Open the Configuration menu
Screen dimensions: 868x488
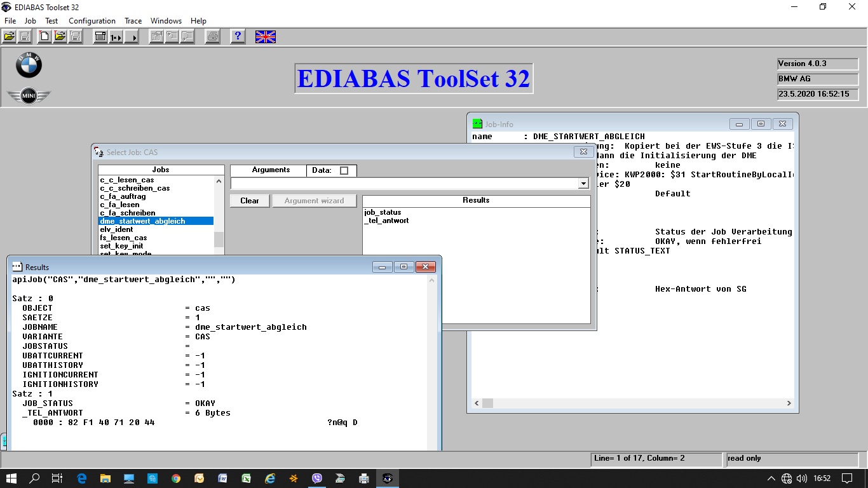click(x=92, y=21)
